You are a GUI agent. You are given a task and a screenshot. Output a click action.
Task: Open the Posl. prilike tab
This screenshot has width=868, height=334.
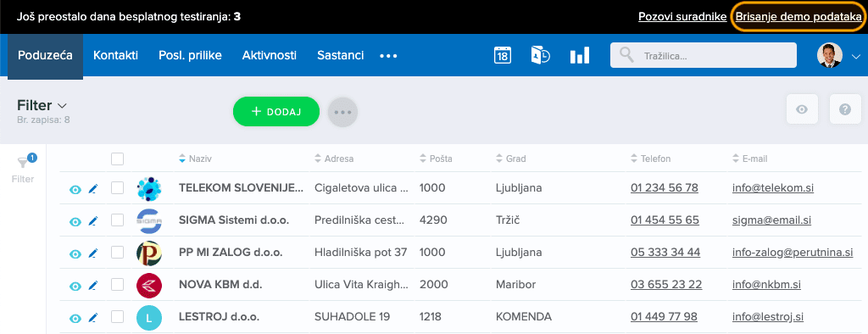coord(190,55)
